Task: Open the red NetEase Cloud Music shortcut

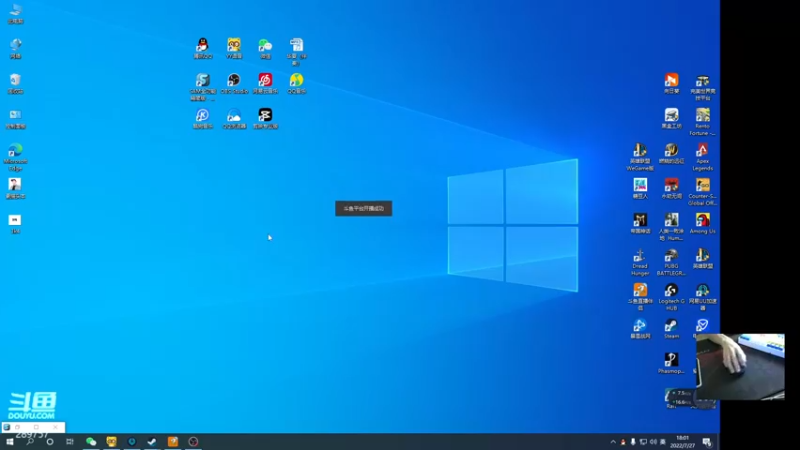Action: (x=265, y=84)
